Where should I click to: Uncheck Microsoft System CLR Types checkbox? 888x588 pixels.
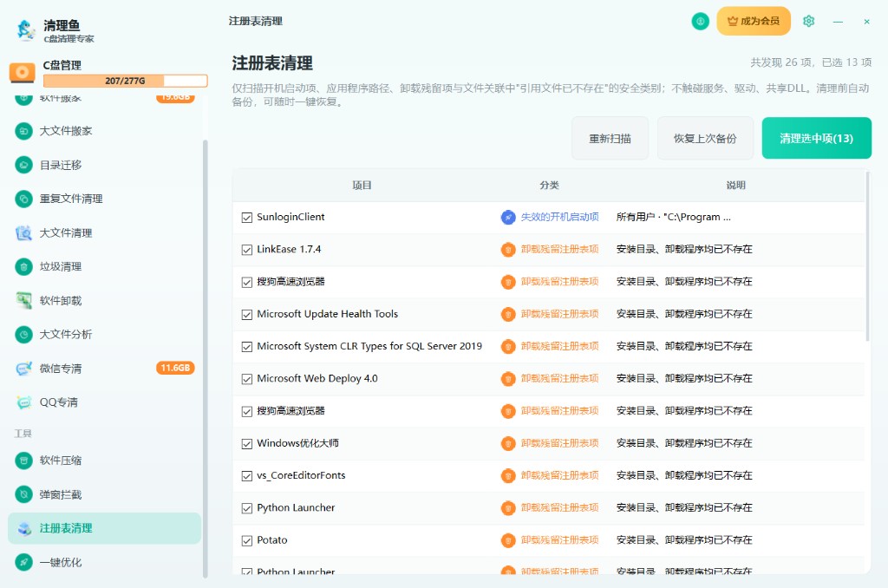[x=247, y=347]
